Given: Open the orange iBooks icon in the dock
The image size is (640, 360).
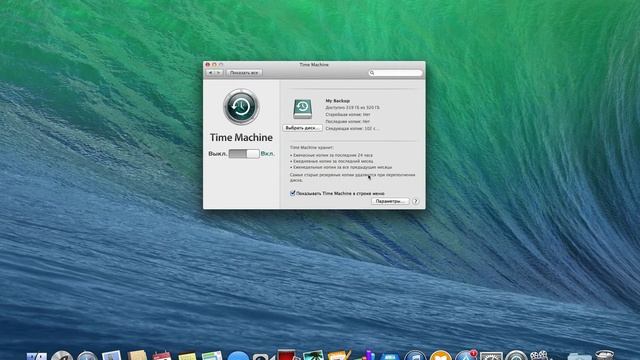Looking at the screenshot, I should pos(440,356).
